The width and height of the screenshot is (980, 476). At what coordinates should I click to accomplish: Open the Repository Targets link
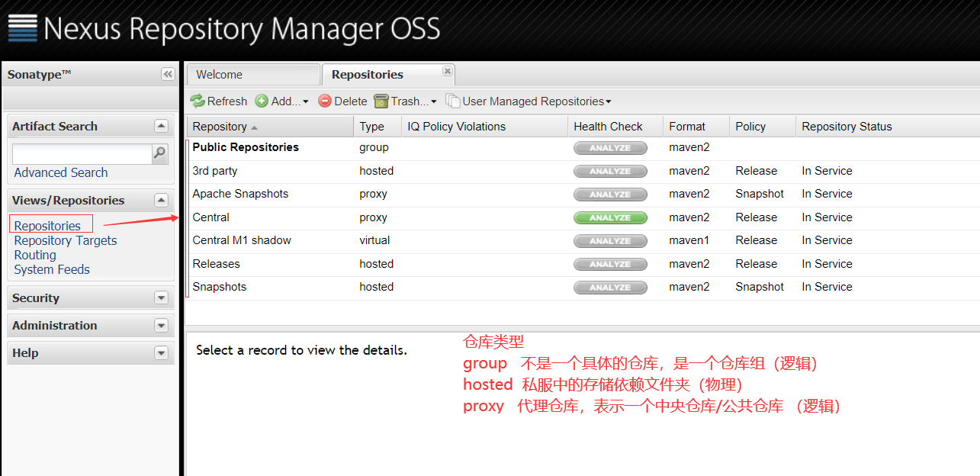tap(66, 240)
